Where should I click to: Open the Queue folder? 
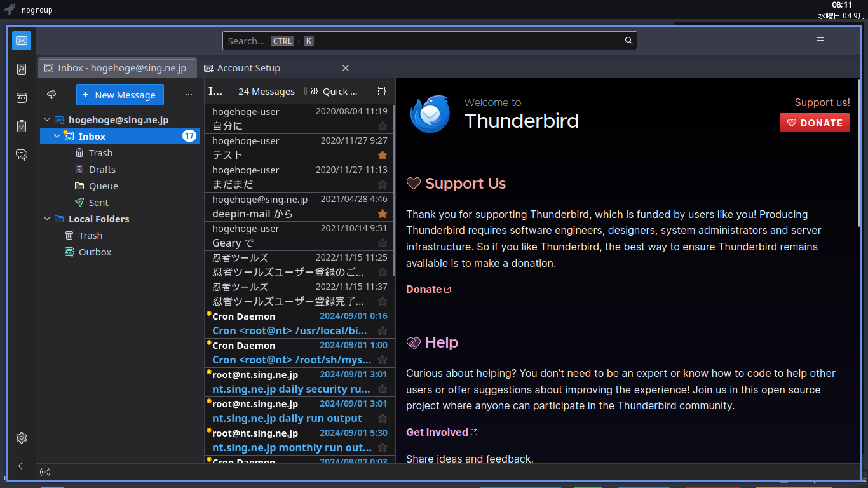pyautogui.click(x=120, y=186)
